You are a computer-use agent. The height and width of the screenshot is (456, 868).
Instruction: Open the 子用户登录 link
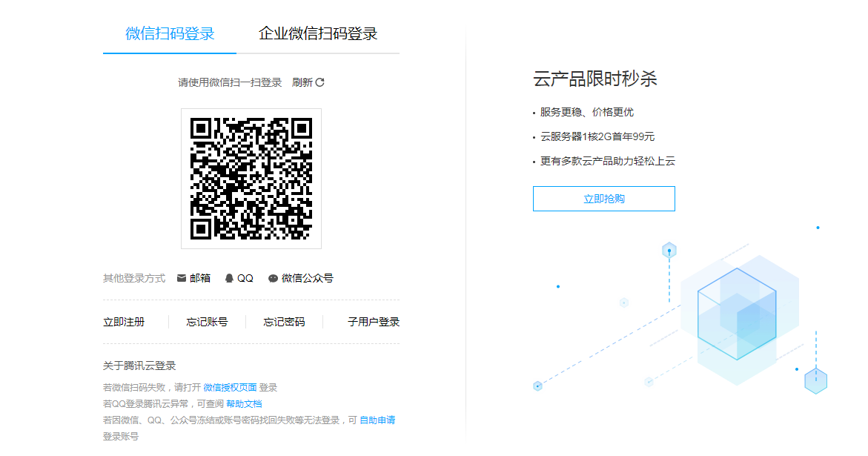point(374,322)
